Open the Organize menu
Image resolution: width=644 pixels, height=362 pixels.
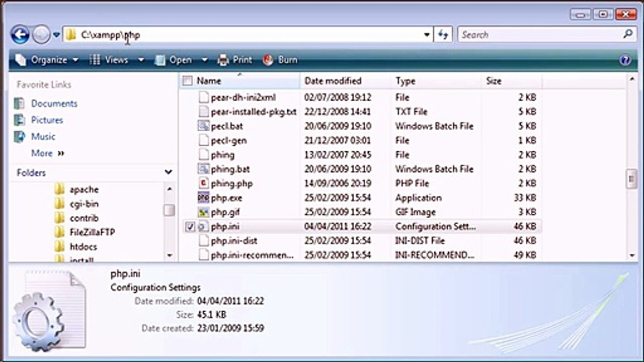point(47,60)
